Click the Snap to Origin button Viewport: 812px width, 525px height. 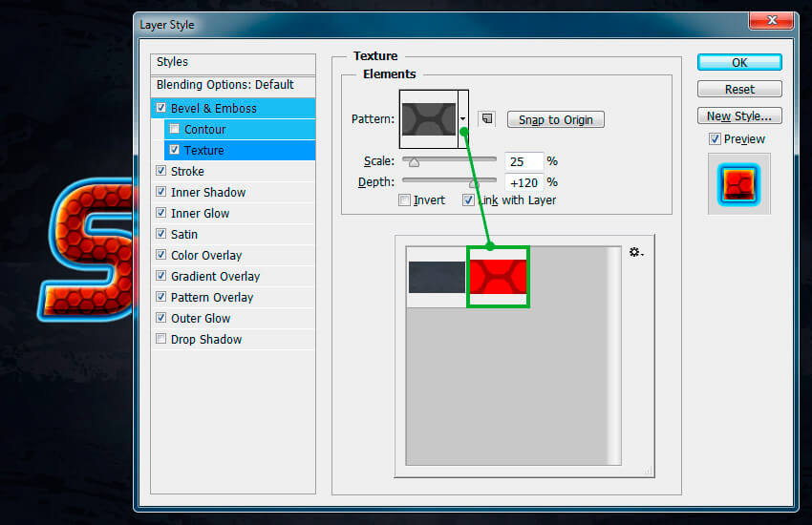(x=555, y=119)
